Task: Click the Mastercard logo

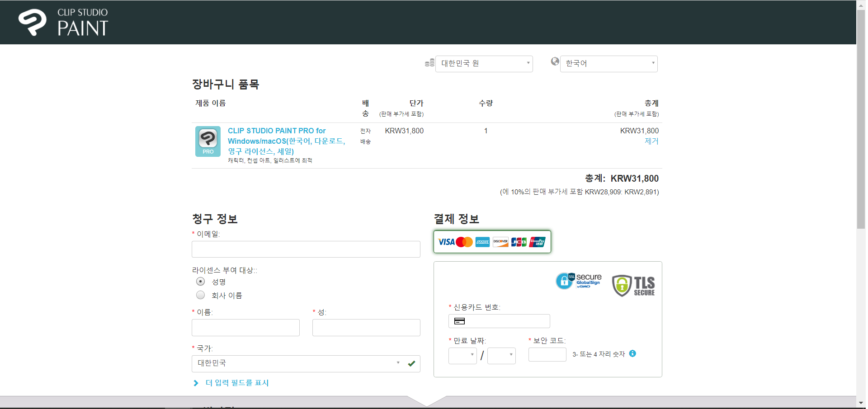Action: point(464,242)
